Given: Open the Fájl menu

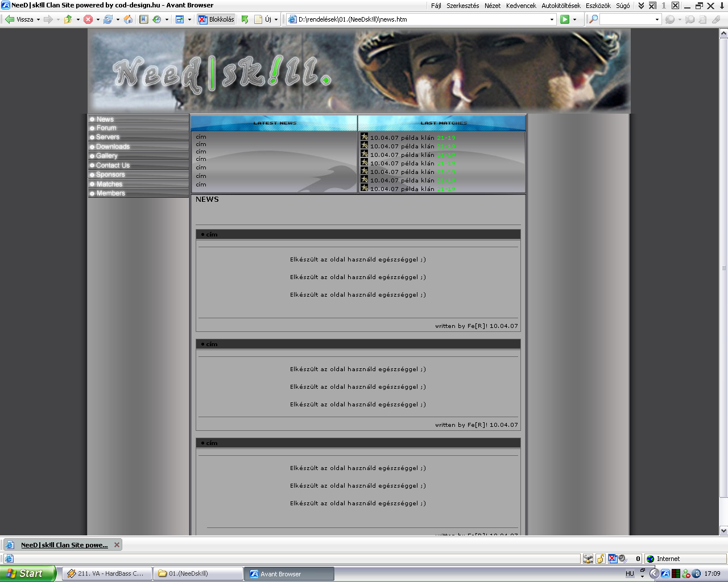Looking at the screenshot, I should pyautogui.click(x=436, y=6).
